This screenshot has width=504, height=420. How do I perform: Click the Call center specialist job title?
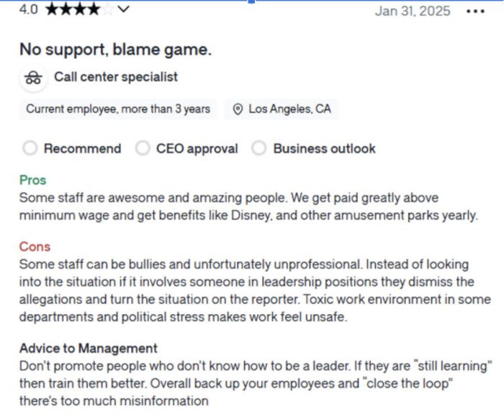[x=116, y=77]
